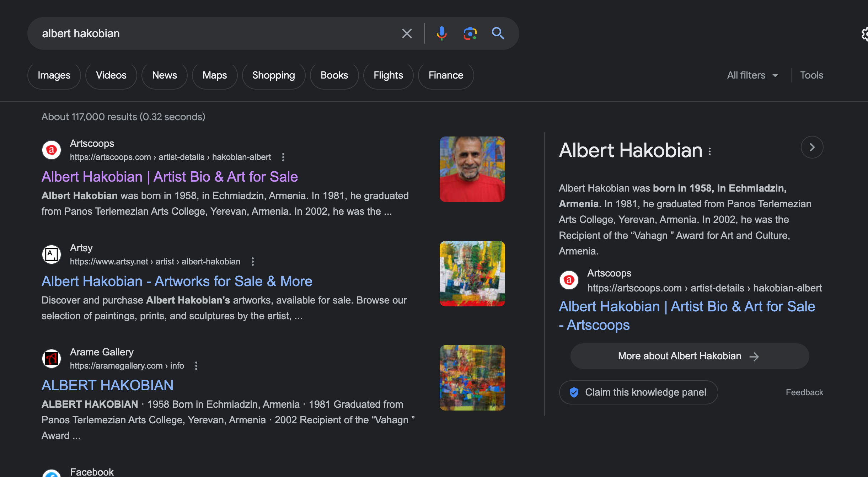The height and width of the screenshot is (477, 868).
Task: Click the artscoops.com URL under the first result
Action: coord(170,157)
